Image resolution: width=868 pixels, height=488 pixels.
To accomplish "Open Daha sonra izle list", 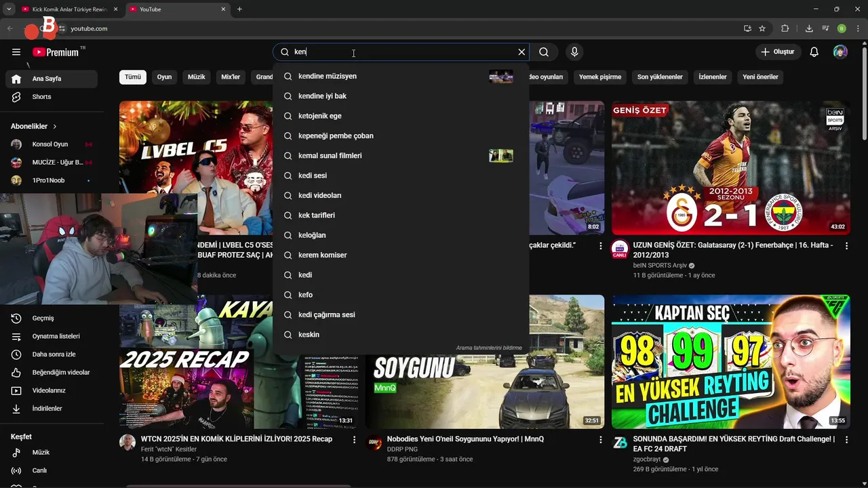I will pos(52,354).
